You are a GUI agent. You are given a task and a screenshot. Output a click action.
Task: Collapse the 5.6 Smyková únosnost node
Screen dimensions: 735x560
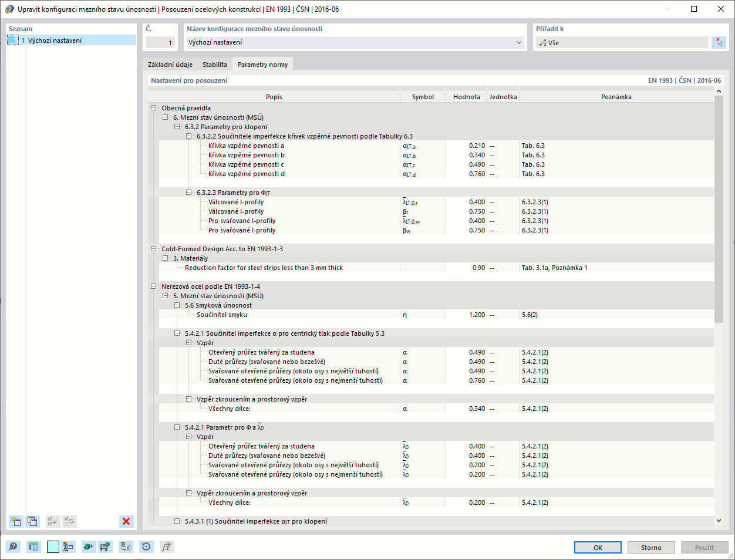pyautogui.click(x=177, y=305)
